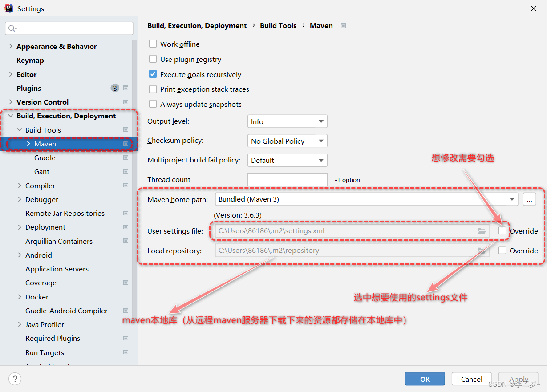Tick Override for Local repository
Image resolution: width=547 pixels, height=392 pixels.
pyautogui.click(x=502, y=251)
